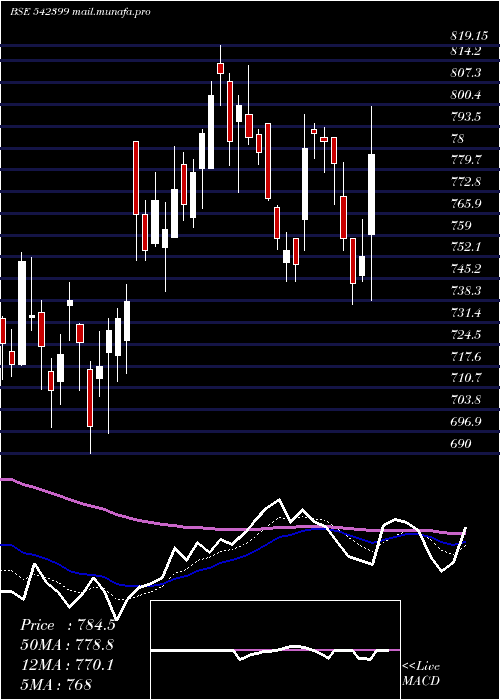Click the 745.2 axis label
500x700 pixels.
[x=466, y=269]
